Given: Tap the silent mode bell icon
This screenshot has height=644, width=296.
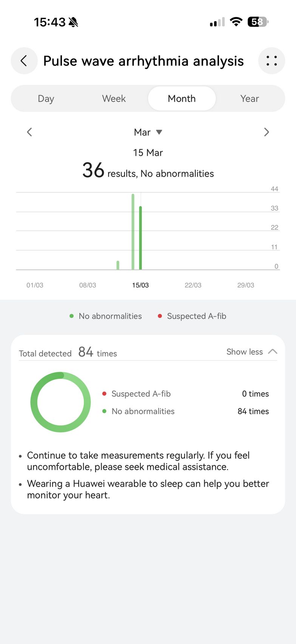Looking at the screenshot, I should [x=74, y=22].
